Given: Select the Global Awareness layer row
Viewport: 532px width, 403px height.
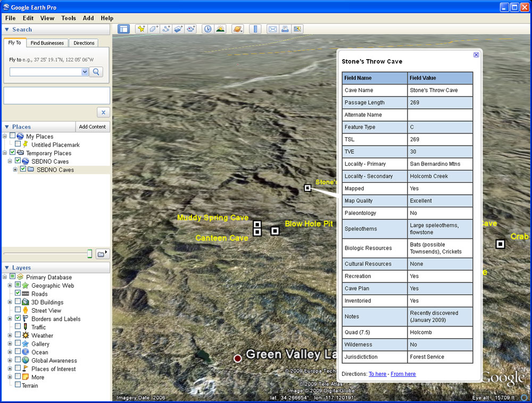Looking at the screenshot, I should 54,360.
